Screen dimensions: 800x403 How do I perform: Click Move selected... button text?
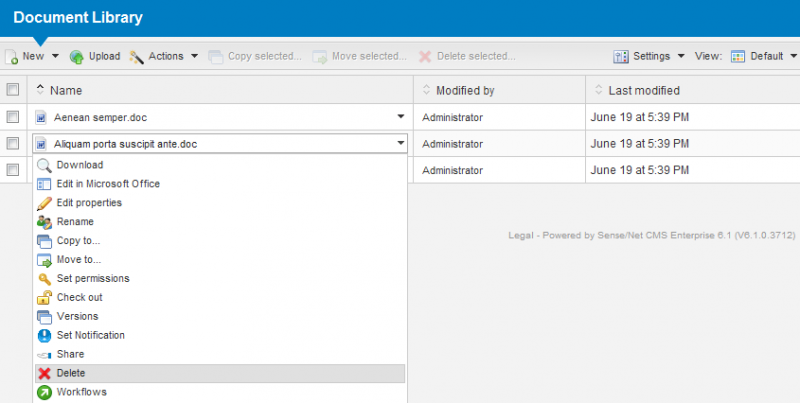click(x=369, y=56)
